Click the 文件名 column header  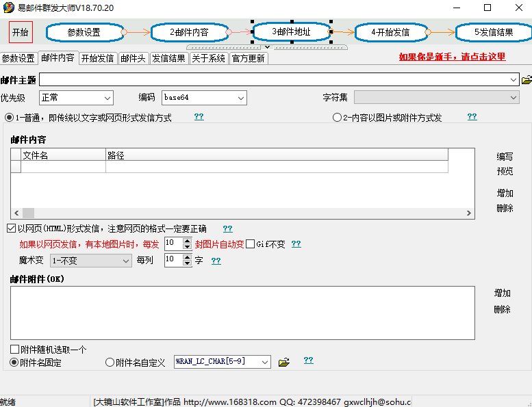(x=64, y=155)
